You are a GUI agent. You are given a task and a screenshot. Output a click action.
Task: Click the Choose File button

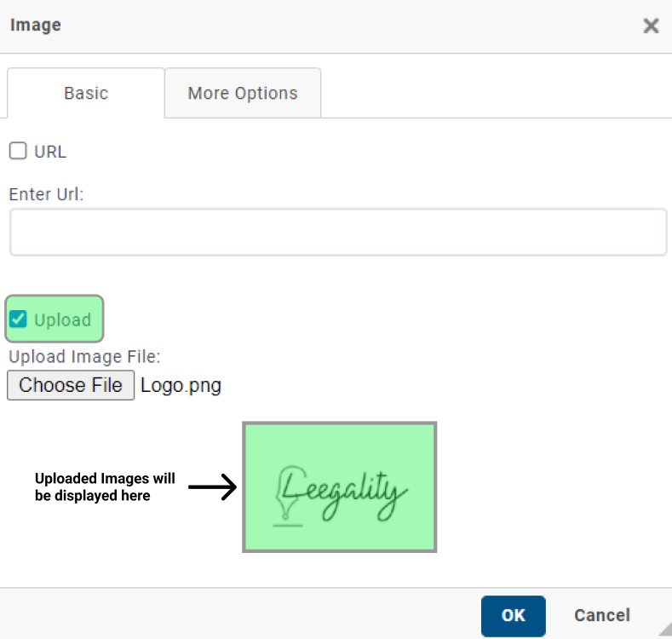(71, 385)
